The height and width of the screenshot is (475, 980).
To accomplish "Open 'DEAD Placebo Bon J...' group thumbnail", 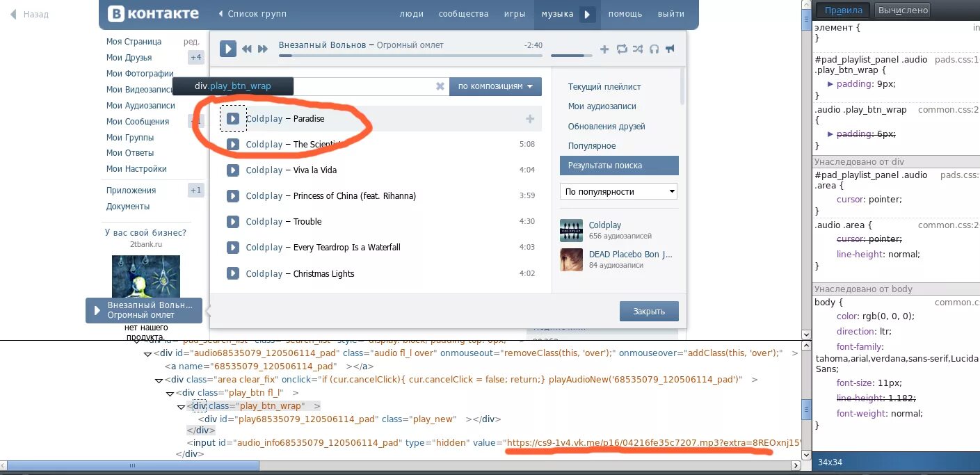I will (x=571, y=259).
